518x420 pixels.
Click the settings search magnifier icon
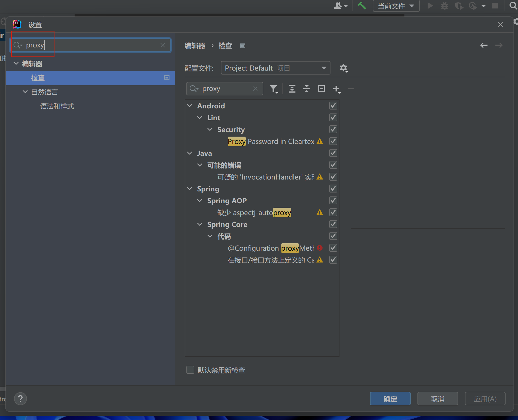click(18, 45)
